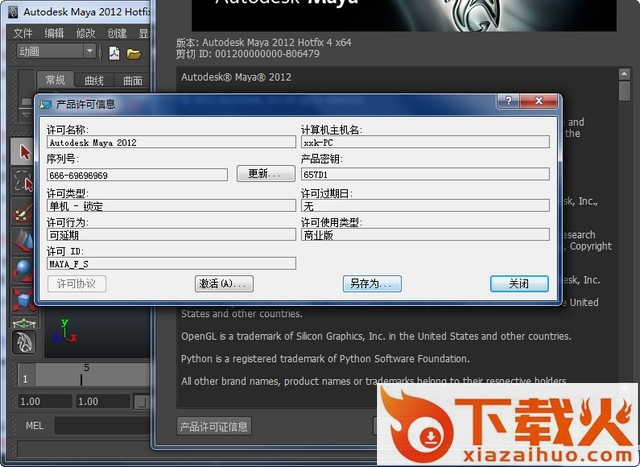
Task: Switch to the 曲面 shelf tab
Action: (x=132, y=80)
